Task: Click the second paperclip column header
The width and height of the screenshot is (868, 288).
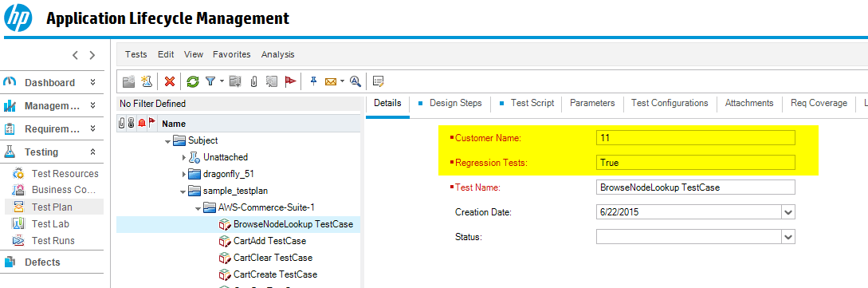Action: pos(132,123)
